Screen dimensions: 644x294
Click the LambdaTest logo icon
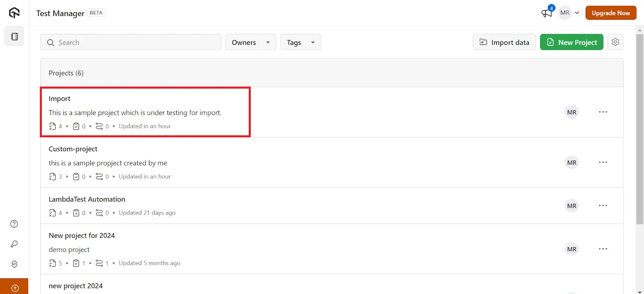14,13
